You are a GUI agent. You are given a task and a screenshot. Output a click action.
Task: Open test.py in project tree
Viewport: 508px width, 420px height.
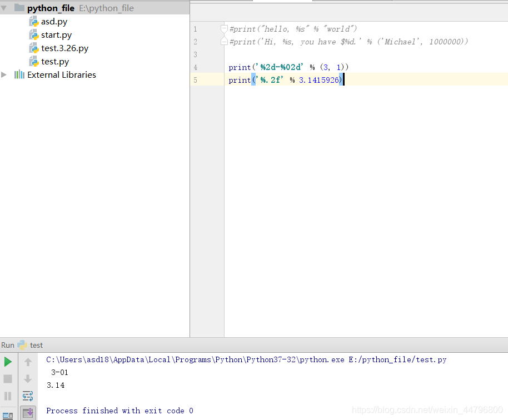tap(55, 62)
